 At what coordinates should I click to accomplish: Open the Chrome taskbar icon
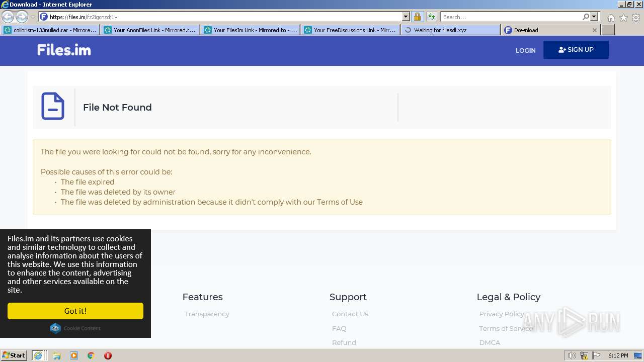[x=91, y=355]
